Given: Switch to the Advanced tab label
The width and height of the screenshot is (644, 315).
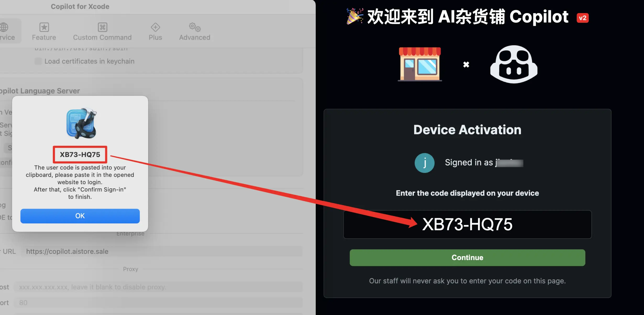Looking at the screenshot, I should [195, 37].
